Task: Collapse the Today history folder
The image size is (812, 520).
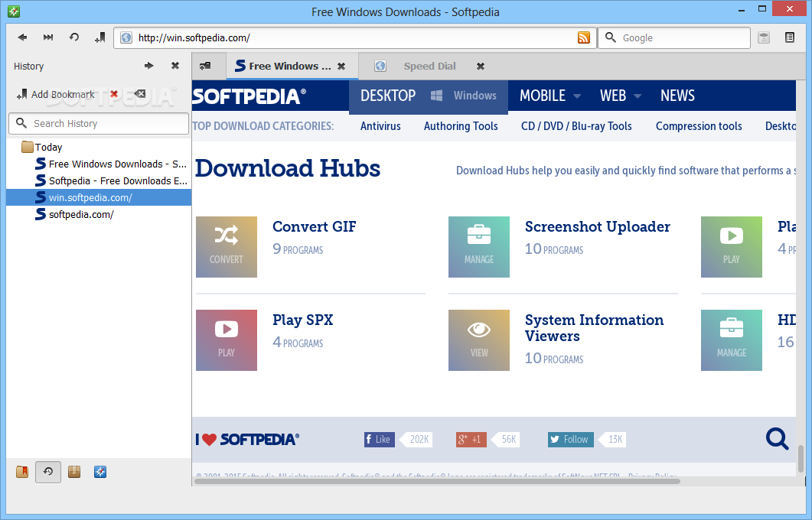Action: pos(41,147)
